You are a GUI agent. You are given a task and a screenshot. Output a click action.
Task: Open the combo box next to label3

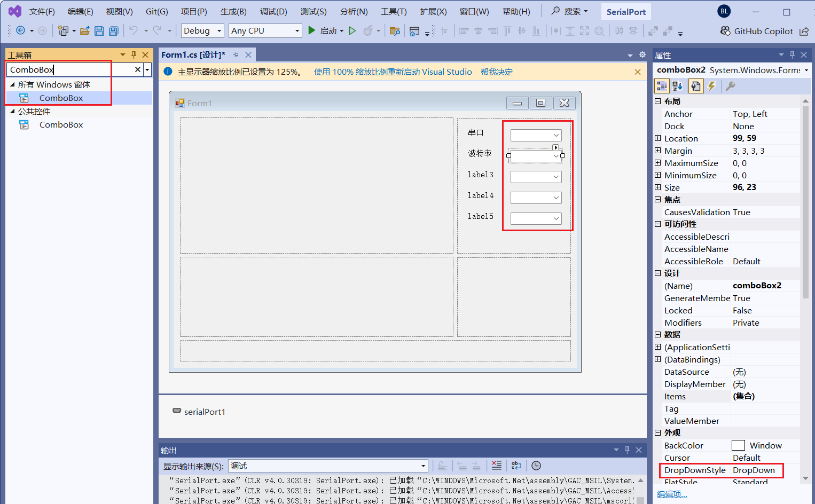pos(536,177)
